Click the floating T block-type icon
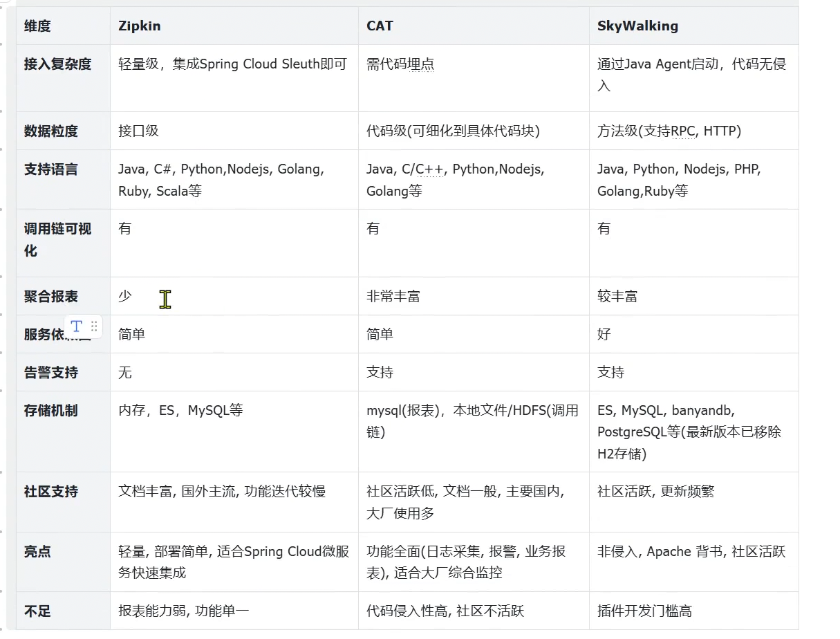Screen dimensions: 840x639 tap(77, 326)
